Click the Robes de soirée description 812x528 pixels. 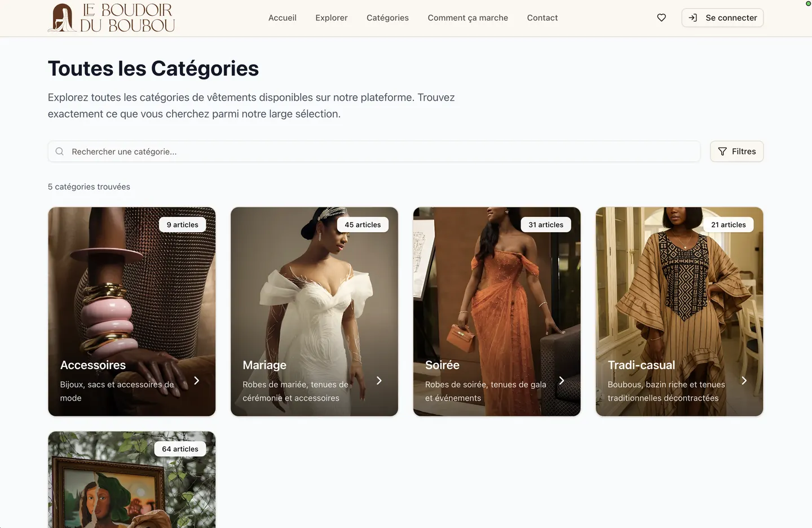(486, 391)
